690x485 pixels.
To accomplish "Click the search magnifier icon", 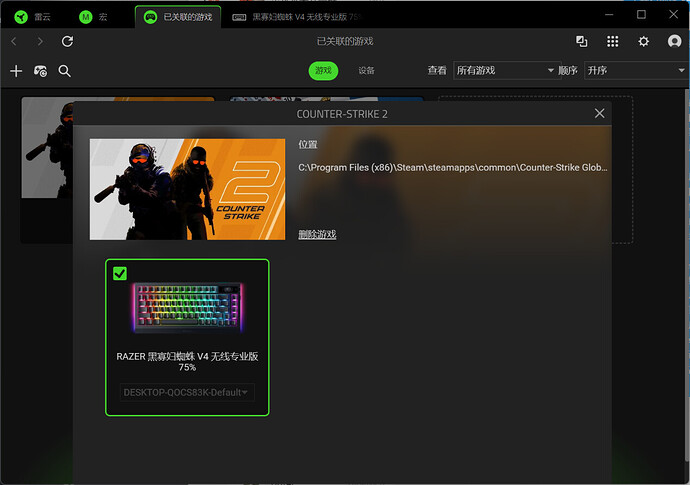I will [65, 71].
